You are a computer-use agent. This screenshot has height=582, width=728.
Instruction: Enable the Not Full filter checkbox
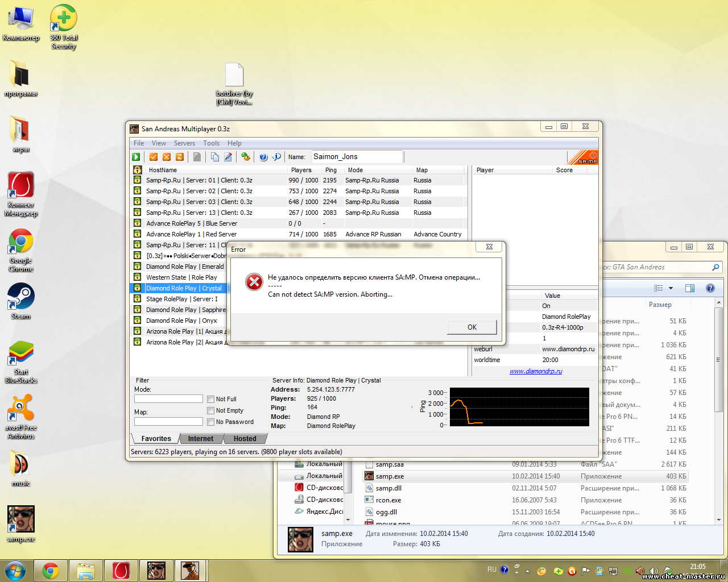pyautogui.click(x=211, y=399)
